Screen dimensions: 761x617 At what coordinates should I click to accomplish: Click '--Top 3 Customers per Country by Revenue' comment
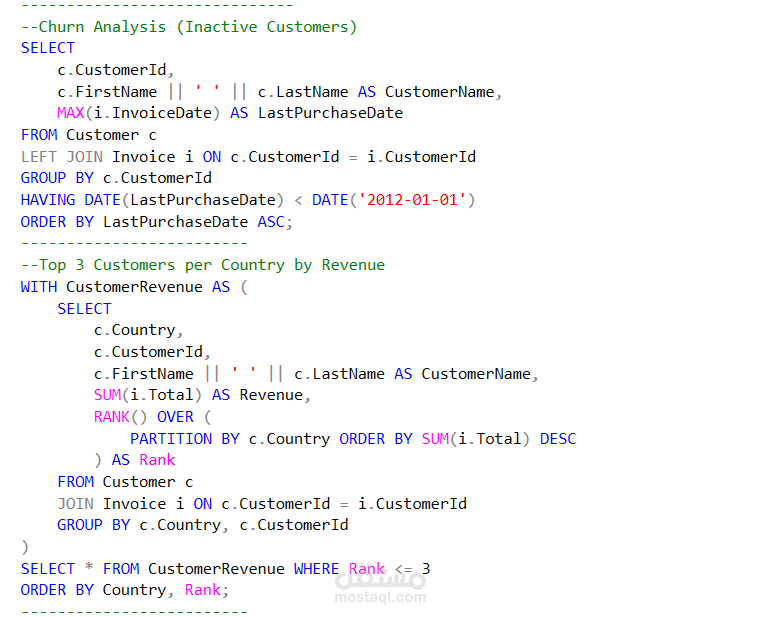tap(203, 265)
